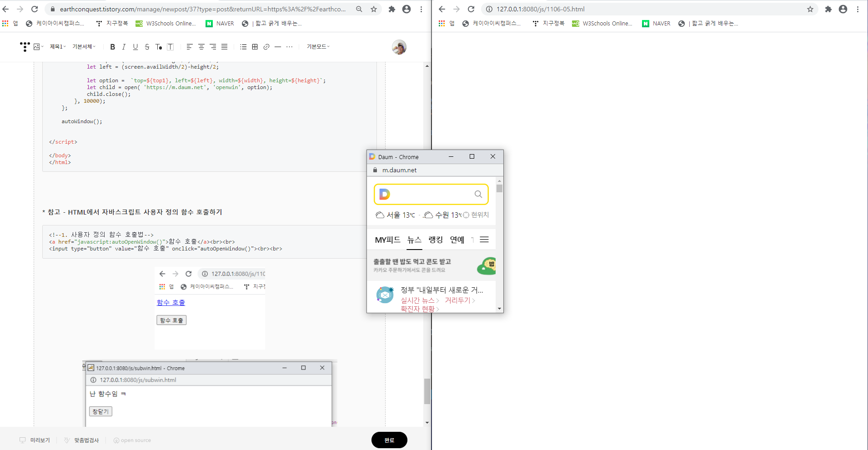Bookmark the Tistory page with star icon
The width and height of the screenshot is (868, 450).
coord(374,9)
